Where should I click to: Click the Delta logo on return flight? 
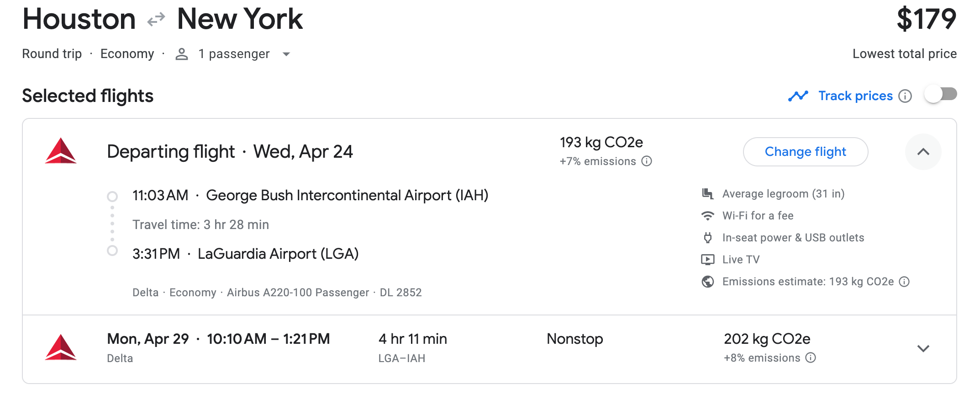[61, 347]
